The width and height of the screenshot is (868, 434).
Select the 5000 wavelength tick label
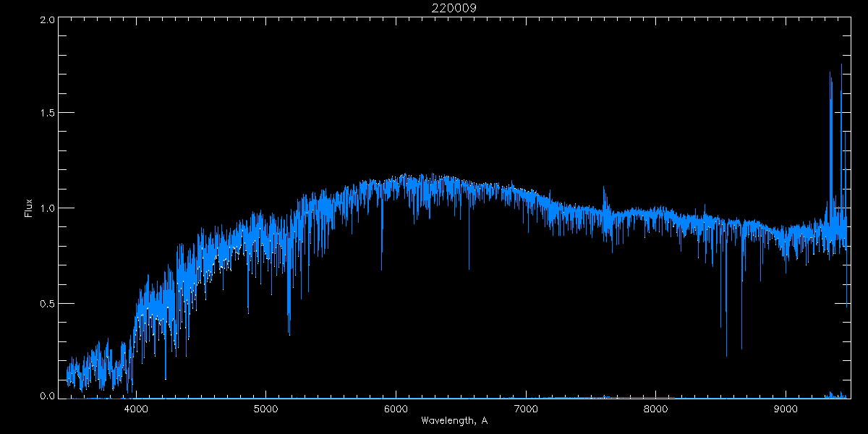265,409
